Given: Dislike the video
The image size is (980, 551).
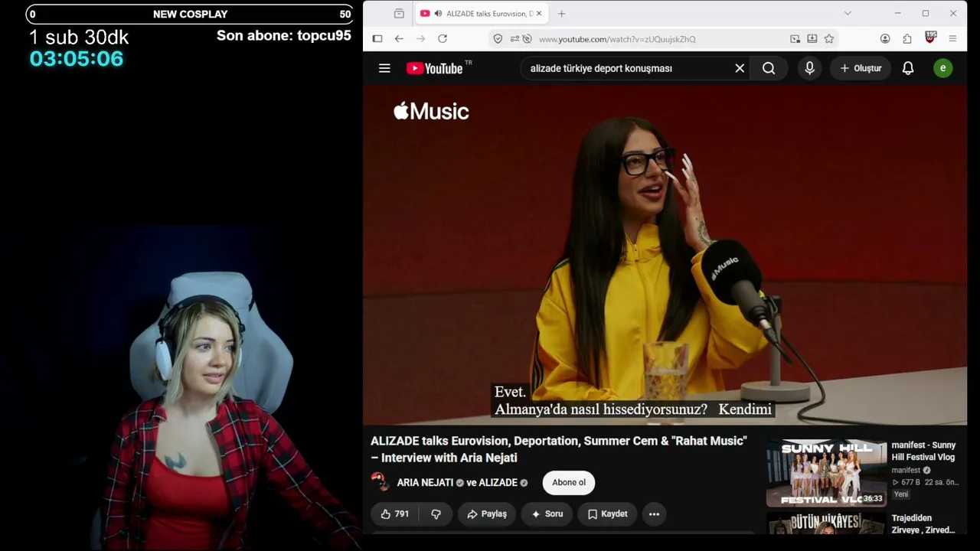Looking at the screenshot, I should (x=436, y=514).
